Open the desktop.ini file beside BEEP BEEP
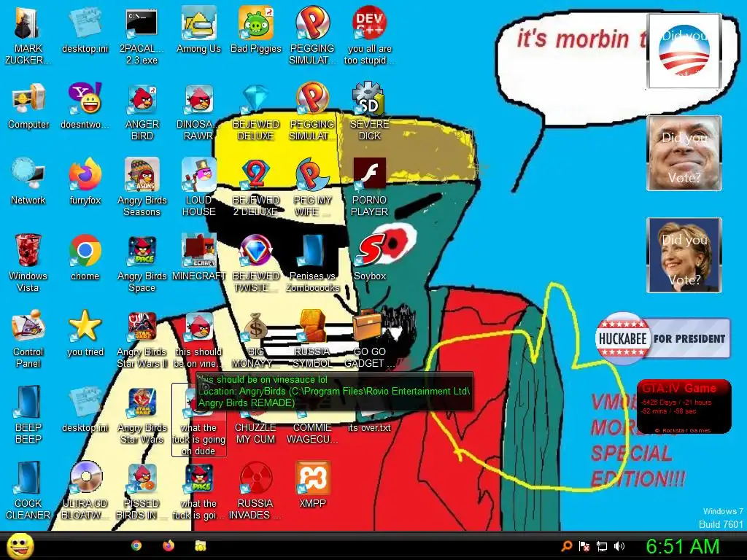747x560 pixels. (85, 408)
